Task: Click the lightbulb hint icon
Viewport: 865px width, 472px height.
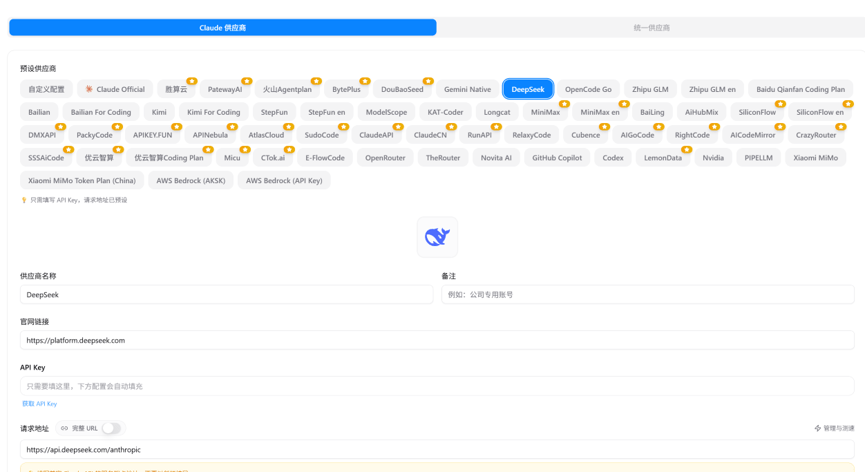Action: pyautogui.click(x=24, y=200)
